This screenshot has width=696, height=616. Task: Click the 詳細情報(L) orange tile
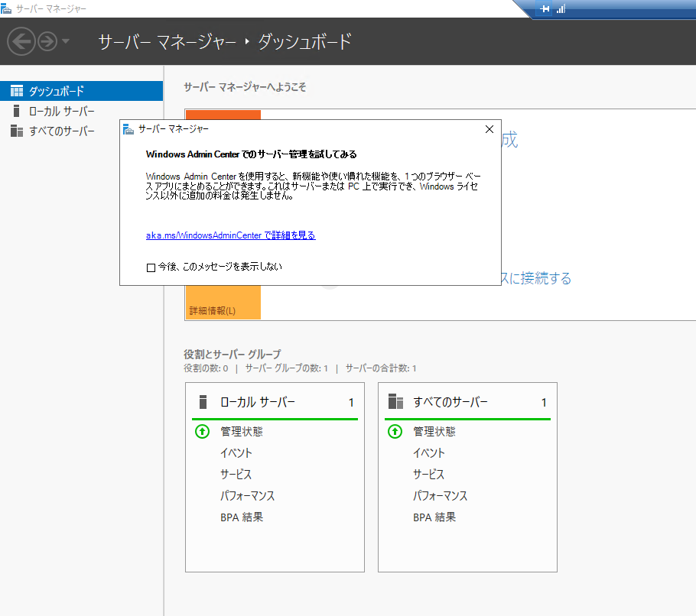(223, 302)
